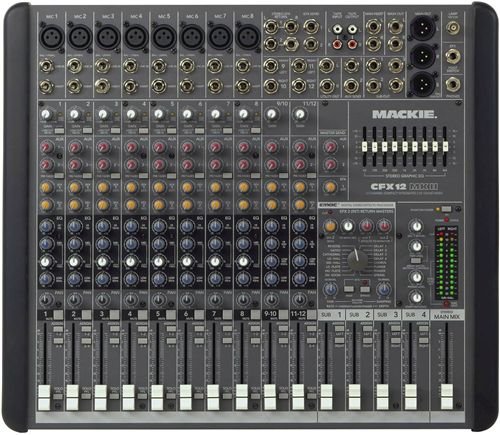Assign SUB 1 to left main
This screenshot has width=500, height=435.
[339, 329]
